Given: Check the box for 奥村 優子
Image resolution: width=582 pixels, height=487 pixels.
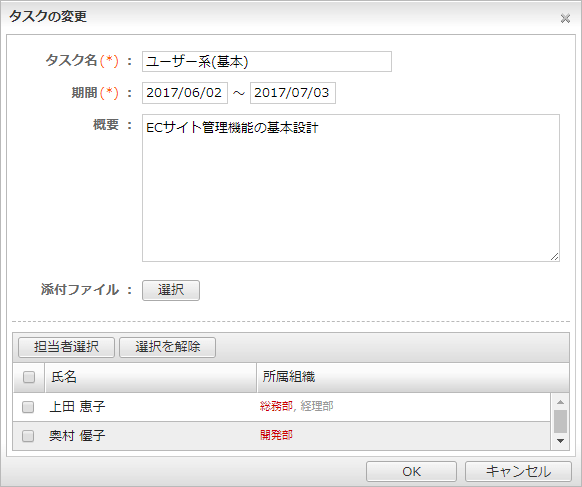Looking at the screenshot, I should tap(28, 436).
